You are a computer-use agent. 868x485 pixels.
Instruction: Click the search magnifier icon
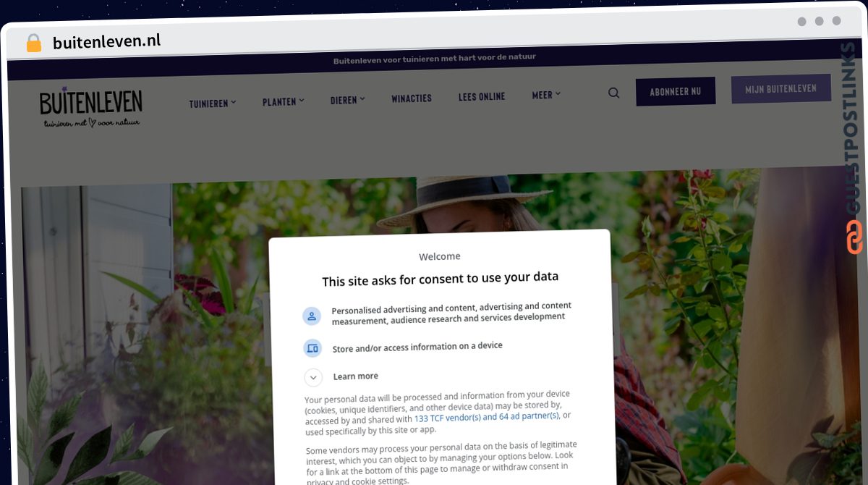pyautogui.click(x=613, y=93)
